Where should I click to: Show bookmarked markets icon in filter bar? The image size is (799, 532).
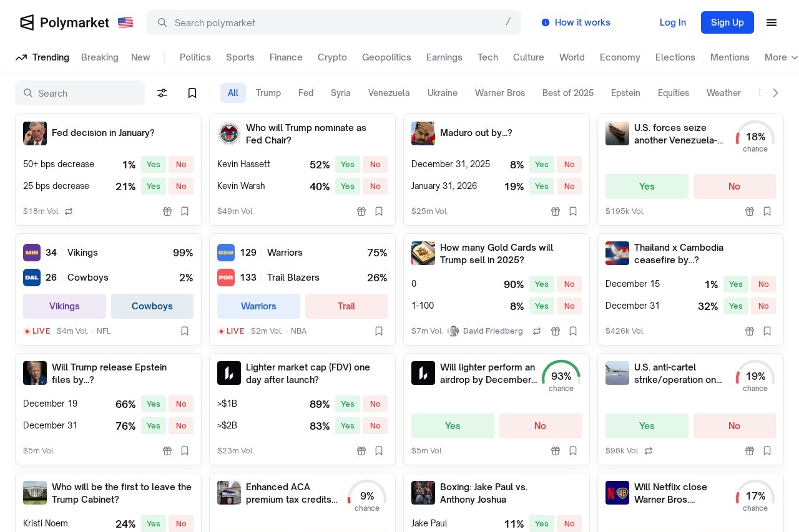tap(192, 93)
